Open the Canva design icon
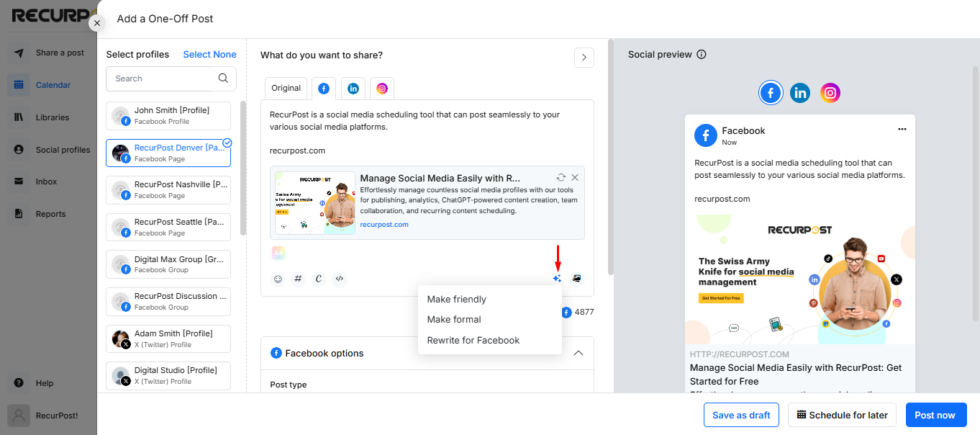Viewport: 980px width, 435px height. [319, 279]
